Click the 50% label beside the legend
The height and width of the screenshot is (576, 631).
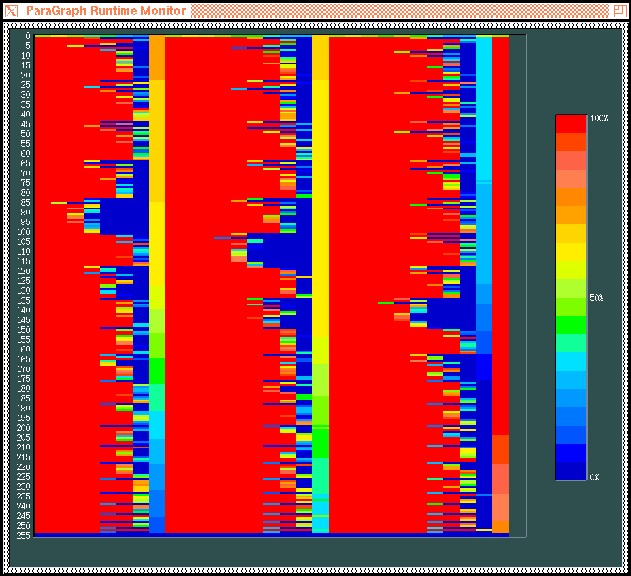pos(596,298)
